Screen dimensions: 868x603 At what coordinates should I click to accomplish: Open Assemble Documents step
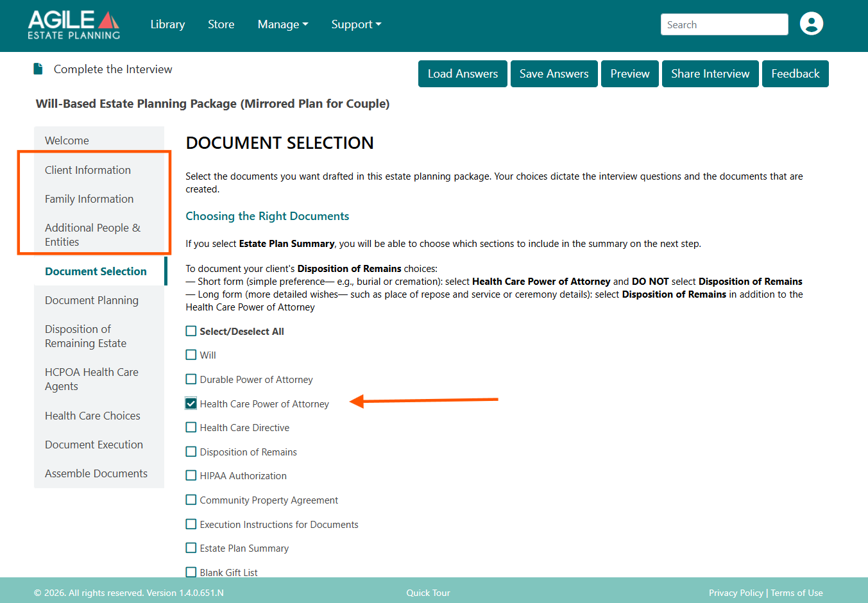[99, 473]
